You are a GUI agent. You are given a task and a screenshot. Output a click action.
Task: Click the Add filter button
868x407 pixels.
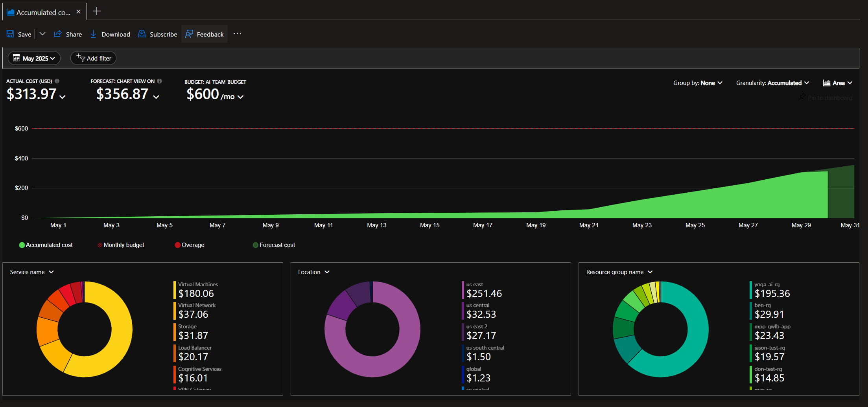pos(94,58)
